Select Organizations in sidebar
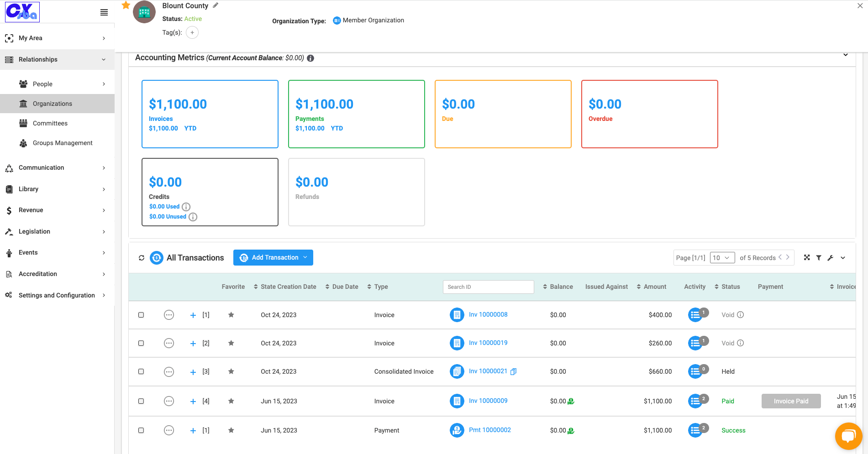This screenshot has height=454, width=868. tap(57, 104)
